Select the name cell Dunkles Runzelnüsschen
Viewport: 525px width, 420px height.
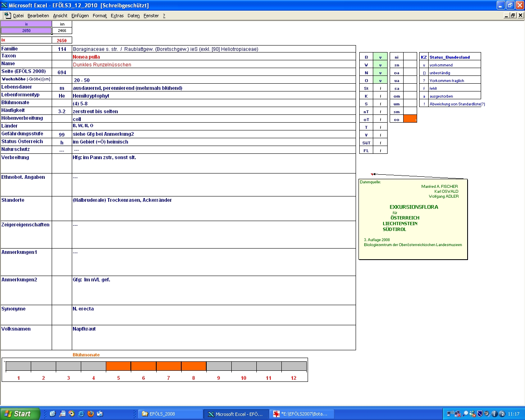coord(214,64)
